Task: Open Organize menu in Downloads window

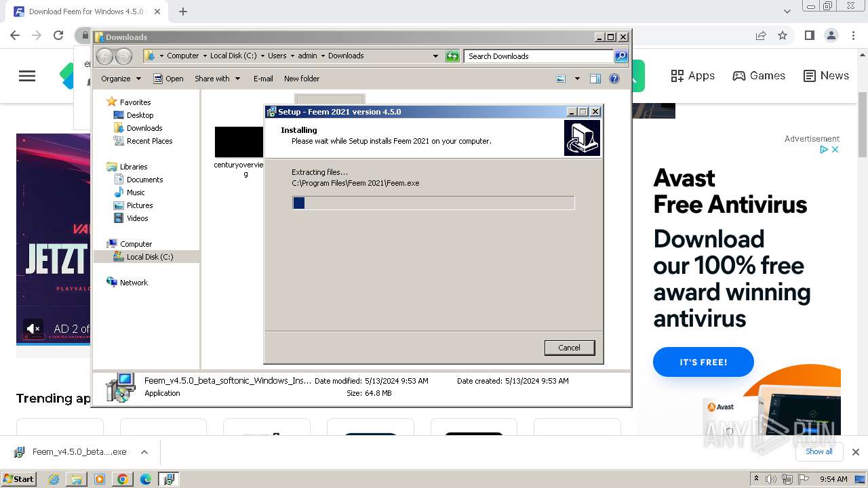Action: (x=121, y=79)
